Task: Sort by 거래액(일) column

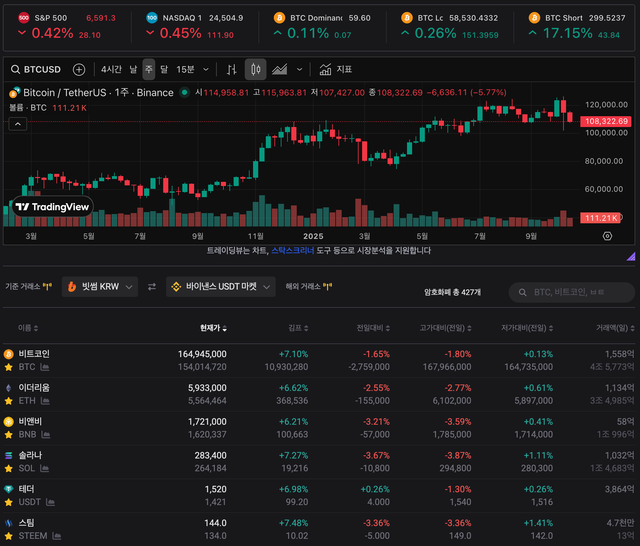Action: [615, 328]
